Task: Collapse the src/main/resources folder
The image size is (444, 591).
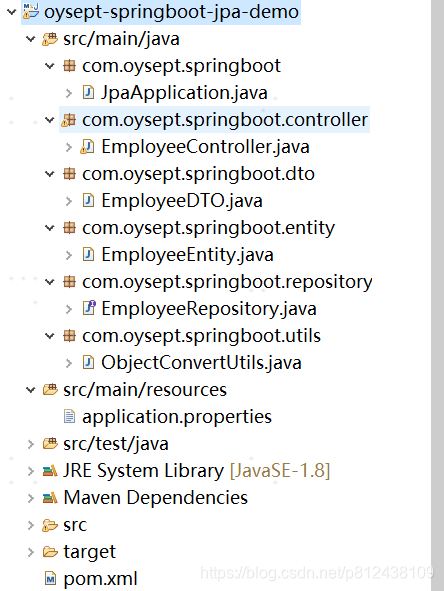Action: pos(31,390)
